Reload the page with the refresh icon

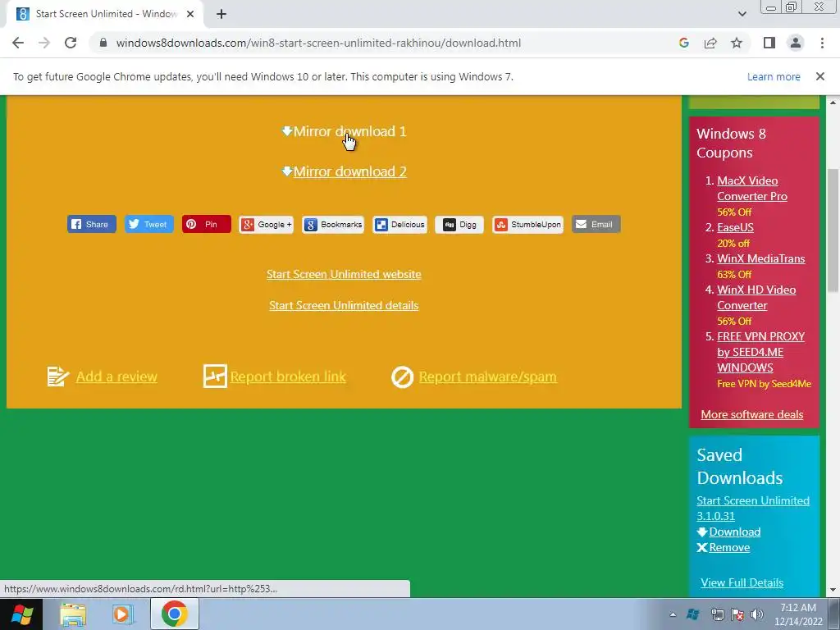click(71, 43)
